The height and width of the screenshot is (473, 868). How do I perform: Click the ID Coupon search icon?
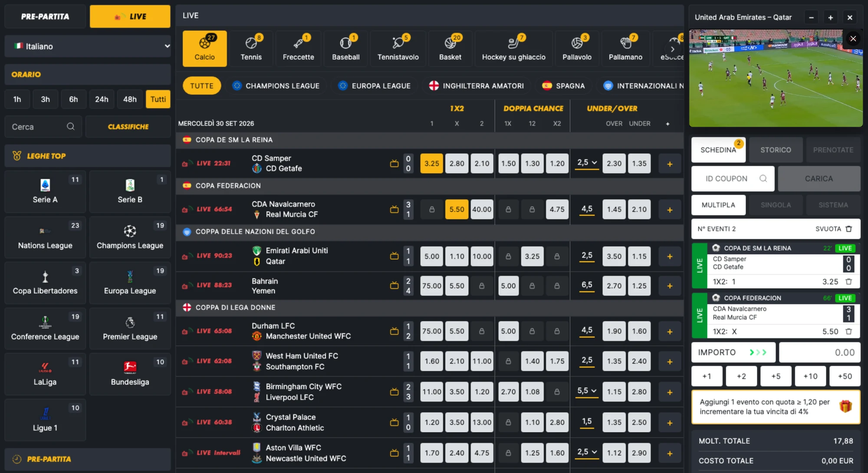click(763, 179)
